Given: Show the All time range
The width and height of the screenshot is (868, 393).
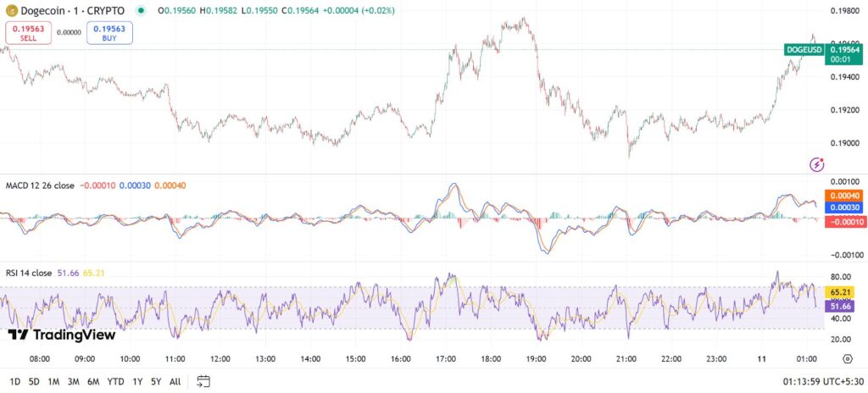Looking at the screenshot, I should 175,382.
